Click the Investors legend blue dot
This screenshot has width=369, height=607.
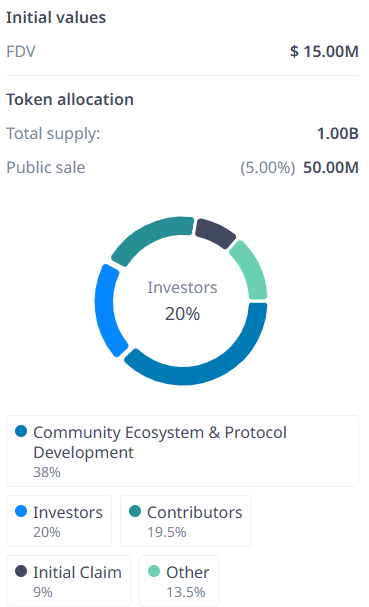coord(21,511)
